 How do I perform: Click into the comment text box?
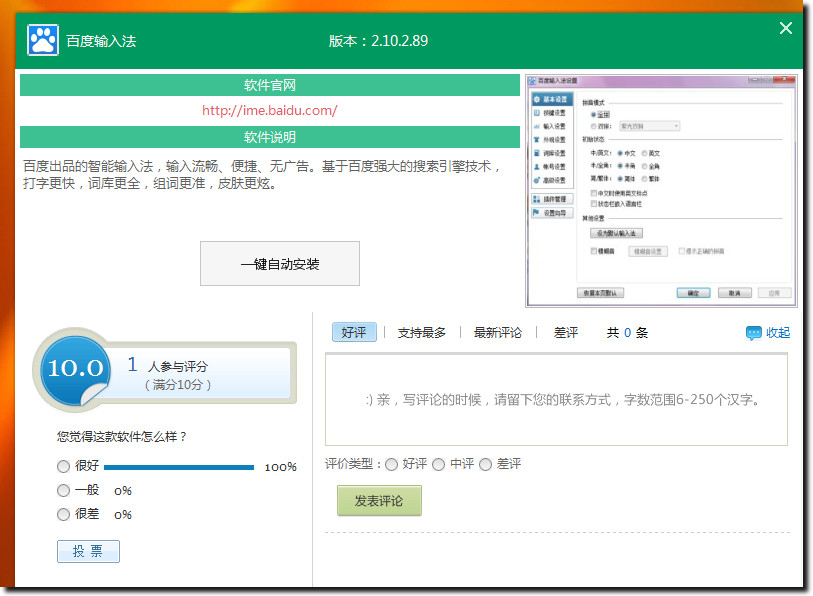[x=556, y=399]
